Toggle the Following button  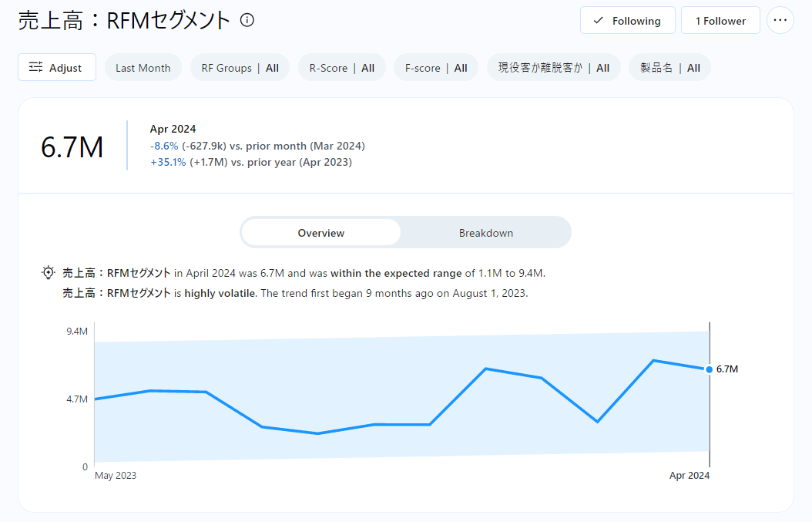627,21
